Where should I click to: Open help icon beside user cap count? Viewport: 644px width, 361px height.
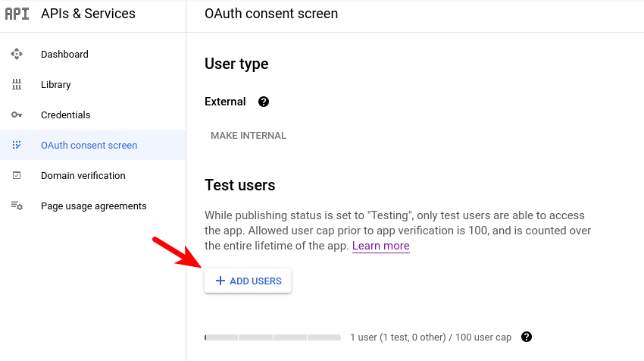tap(527, 337)
